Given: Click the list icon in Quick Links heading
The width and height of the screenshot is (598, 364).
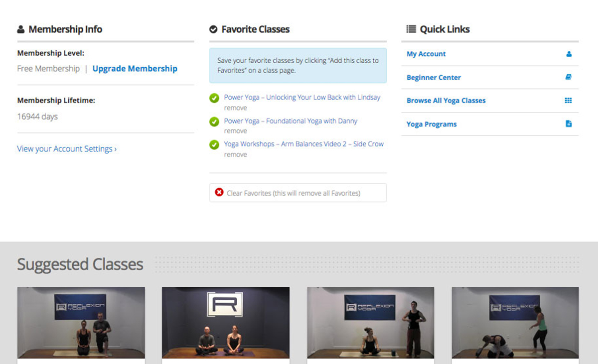Looking at the screenshot, I should pos(411,29).
